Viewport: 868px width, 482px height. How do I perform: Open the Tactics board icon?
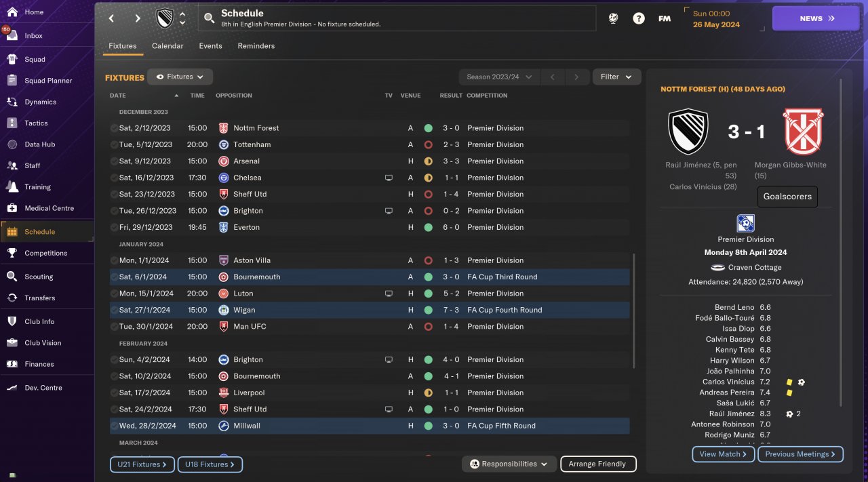pyautogui.click(x=12, y=123)
